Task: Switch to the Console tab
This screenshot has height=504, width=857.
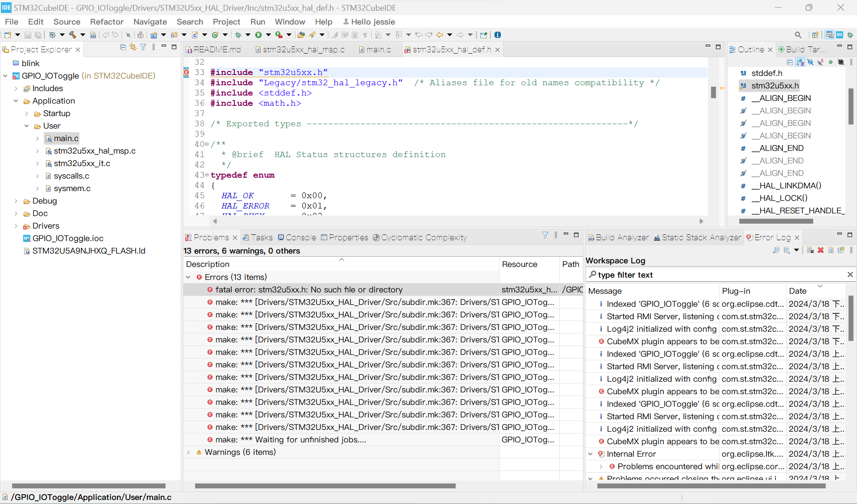Action: 300,237
